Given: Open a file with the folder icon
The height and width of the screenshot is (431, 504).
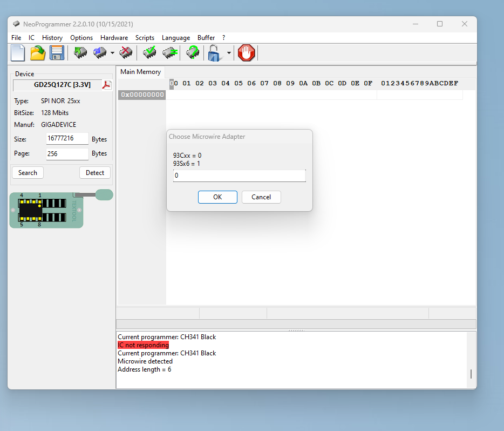Looking at the screenshot, I should point(38,53).
